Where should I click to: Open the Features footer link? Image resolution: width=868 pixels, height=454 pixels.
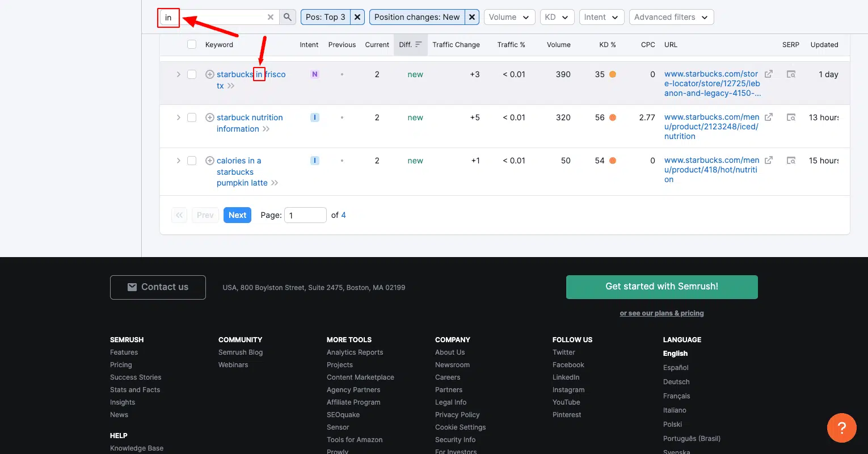[124, 352]
